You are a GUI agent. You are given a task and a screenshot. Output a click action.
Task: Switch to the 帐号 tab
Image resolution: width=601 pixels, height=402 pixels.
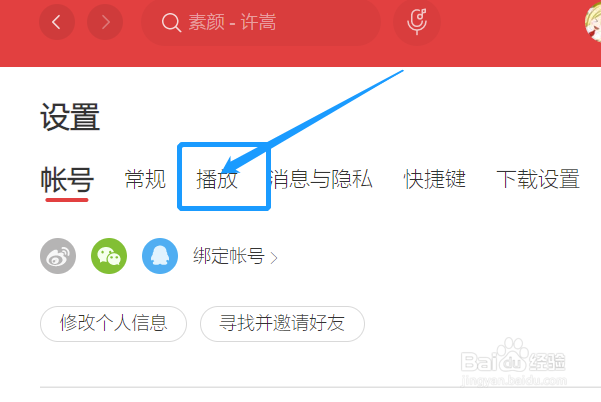click(67, 179)
